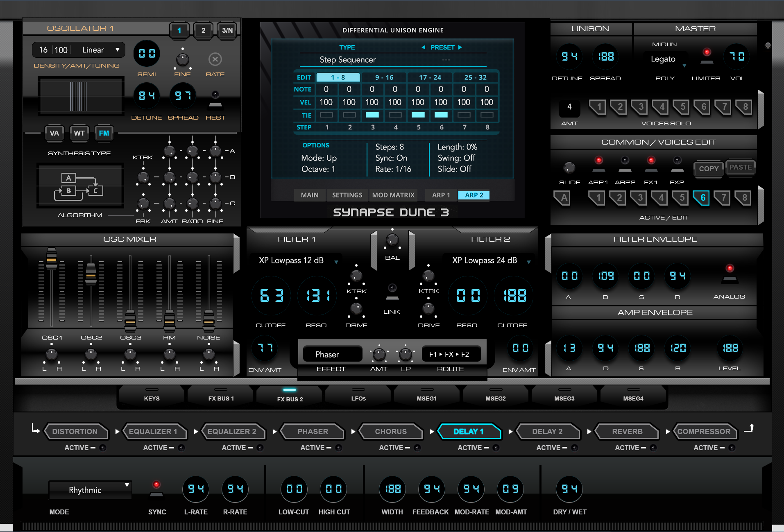Toggle tie for step 8
The height and width of the screenshot is (532, 784).
(487, 115)
